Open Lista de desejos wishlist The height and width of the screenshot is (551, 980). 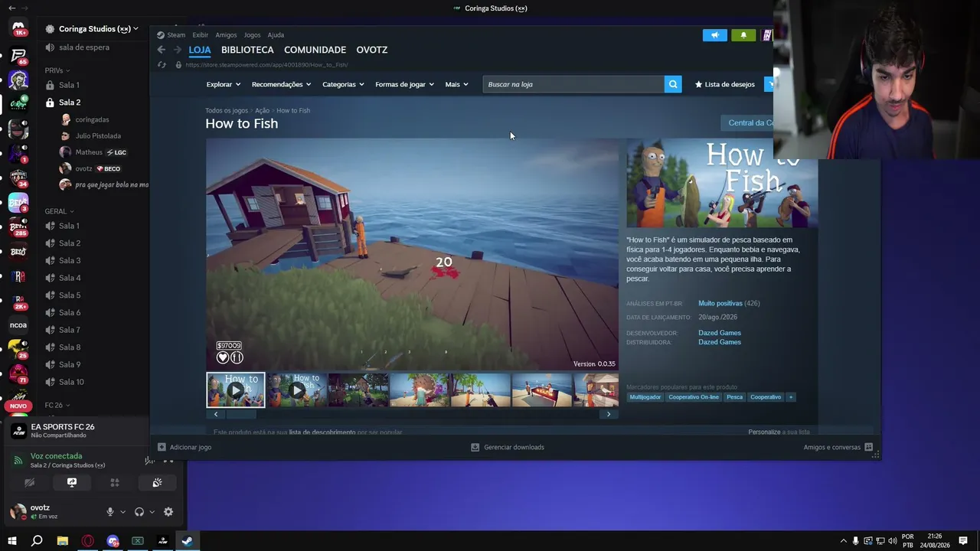pos(725,84)
